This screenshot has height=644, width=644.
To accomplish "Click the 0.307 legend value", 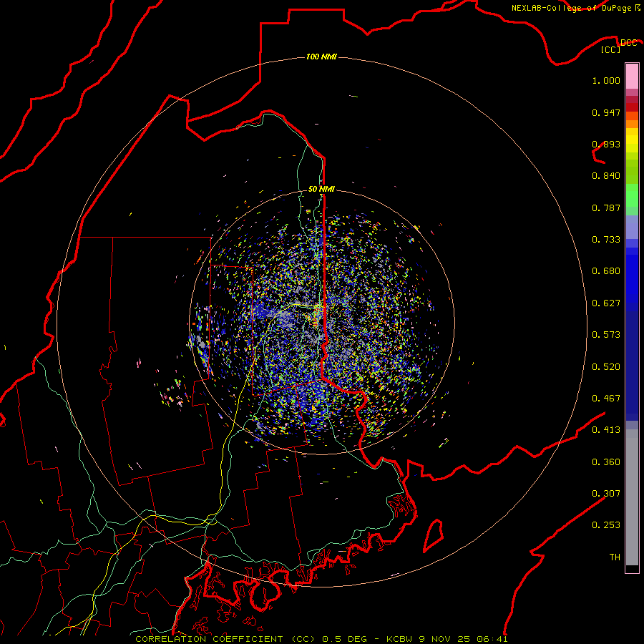I will point(606,494).
